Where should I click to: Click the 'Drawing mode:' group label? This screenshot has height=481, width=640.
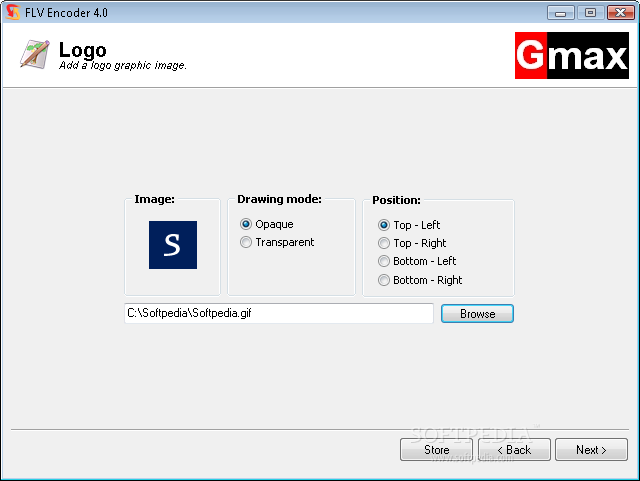pos(279,199)
